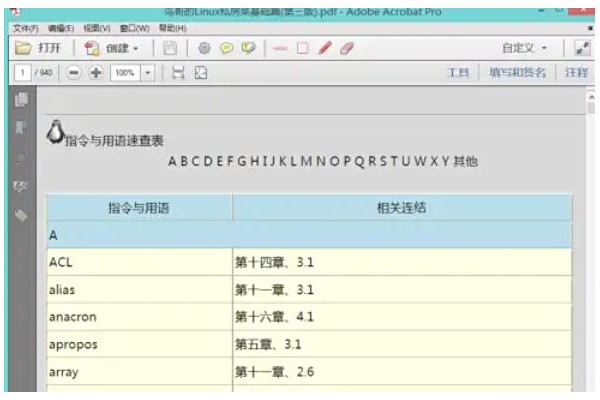Jump to the 其他 index link
This screenshot has height=400, width=600.
click(x=466, y=161)
